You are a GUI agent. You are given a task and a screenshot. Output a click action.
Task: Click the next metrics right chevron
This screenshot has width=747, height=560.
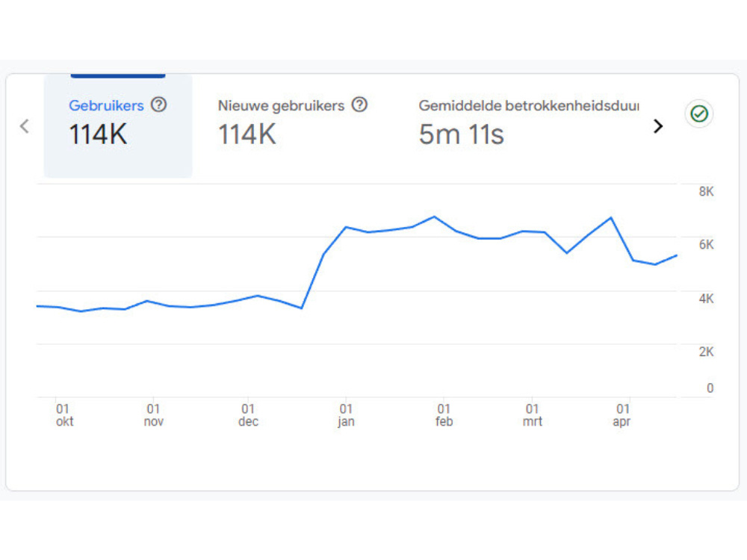(658, 126)
